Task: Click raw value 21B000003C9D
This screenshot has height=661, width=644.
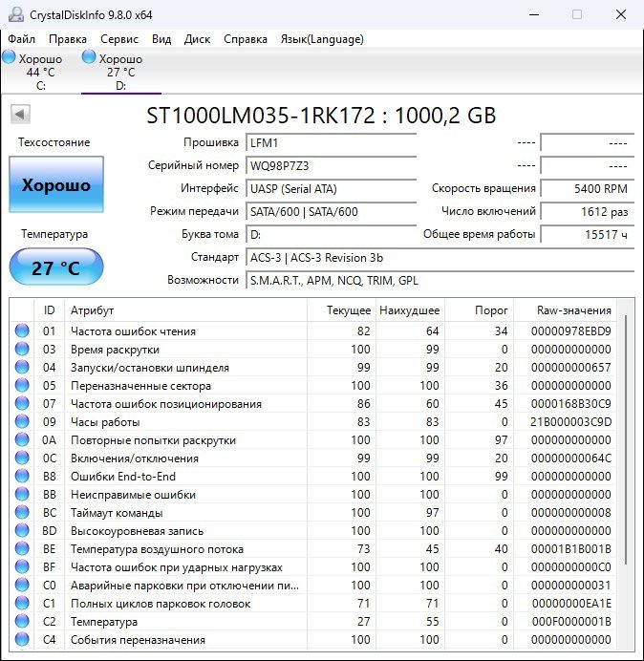Action: (571, 422)
